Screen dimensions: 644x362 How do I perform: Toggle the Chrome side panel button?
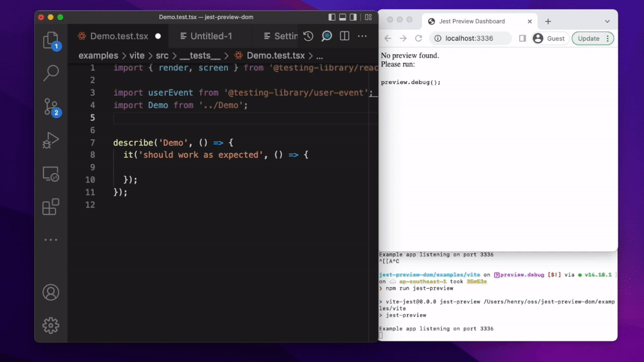coord(522,39)
